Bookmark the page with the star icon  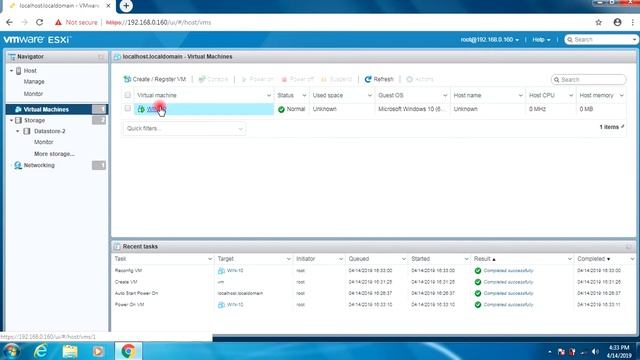598,22
